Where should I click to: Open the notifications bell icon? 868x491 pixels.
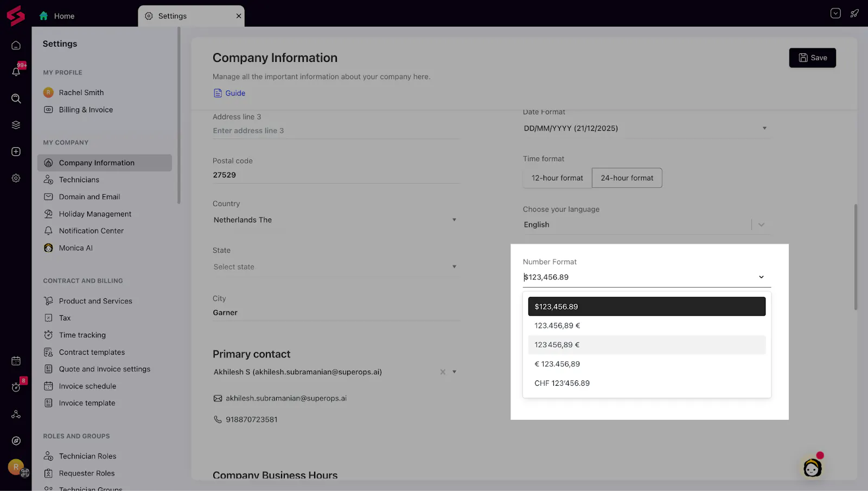pyautogui.click(x=16, y=72)
